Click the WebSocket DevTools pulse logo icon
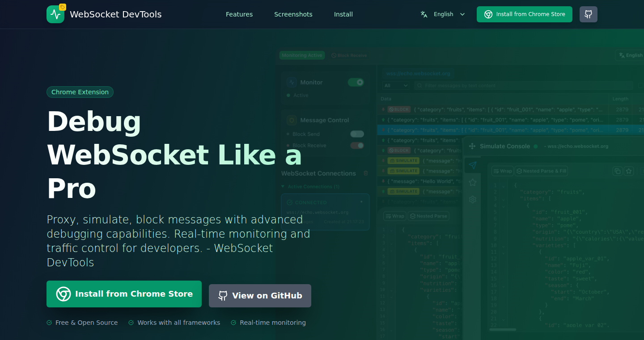 tap(55, 14)
